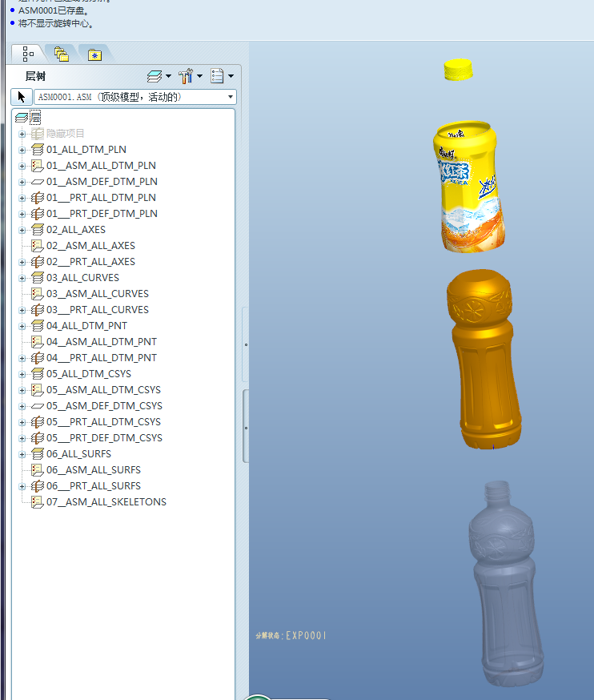This screenshot has height=700, width=594.
Task: Click the 07__ASM_ALL_SKELETONS layer icon
Action: click(38, 502)
